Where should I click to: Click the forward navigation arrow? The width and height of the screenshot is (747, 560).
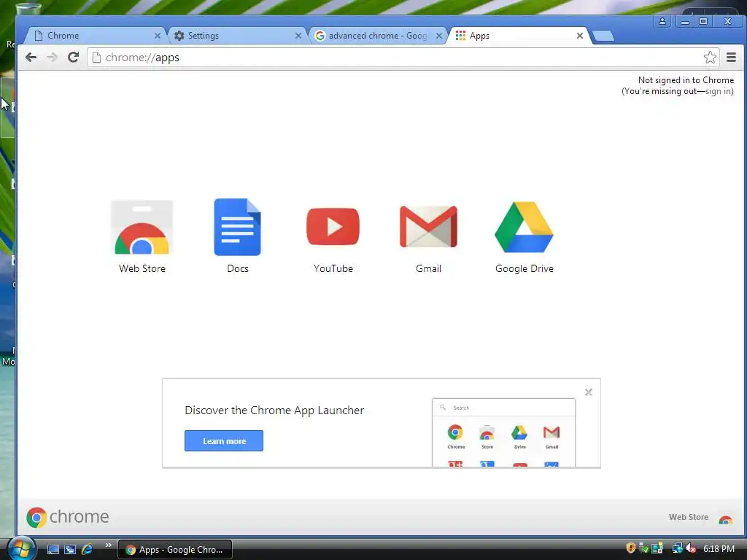click(52, 58)
